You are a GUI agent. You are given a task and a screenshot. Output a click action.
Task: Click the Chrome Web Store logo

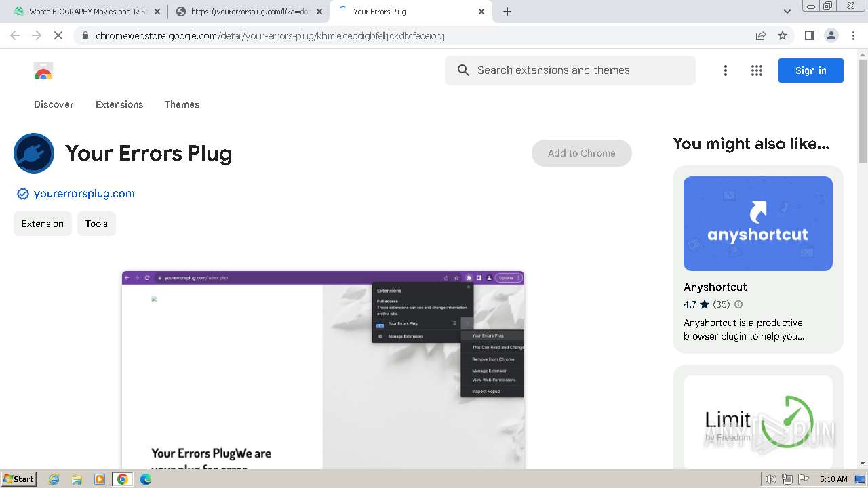coord(43,70)
